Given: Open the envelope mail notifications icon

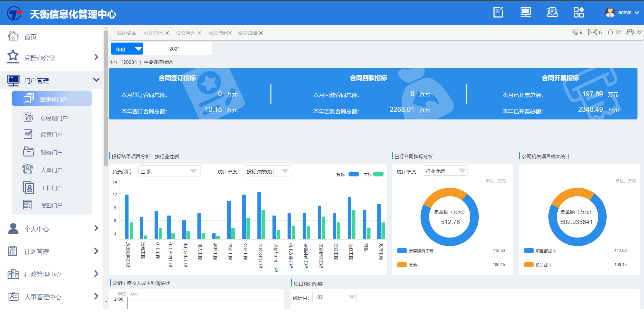Looking at the screenshot, I should (x=592, y=32).
